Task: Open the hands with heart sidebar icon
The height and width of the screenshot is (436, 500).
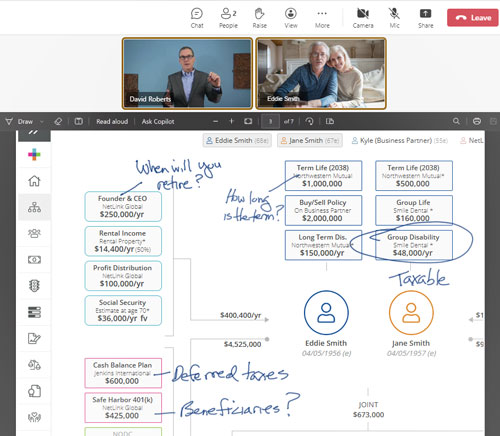Action: coord(34,417)
